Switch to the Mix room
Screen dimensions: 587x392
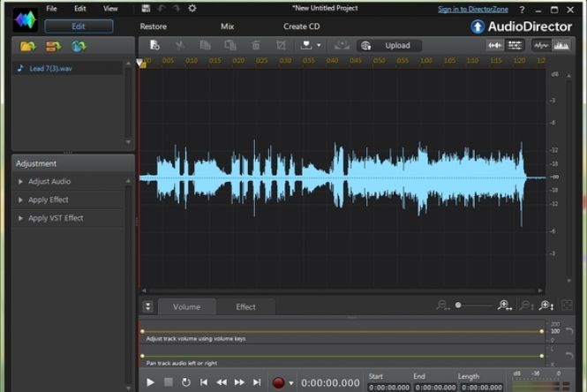click(227, 26)
